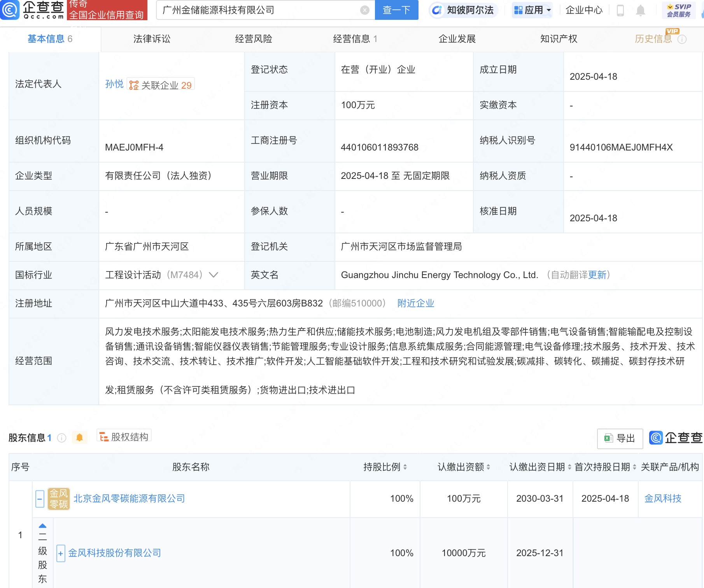Viewport: 704px width, 588px height.
Task: Click the 广东省广州市天河区 region value
Action: click(147, 247)
